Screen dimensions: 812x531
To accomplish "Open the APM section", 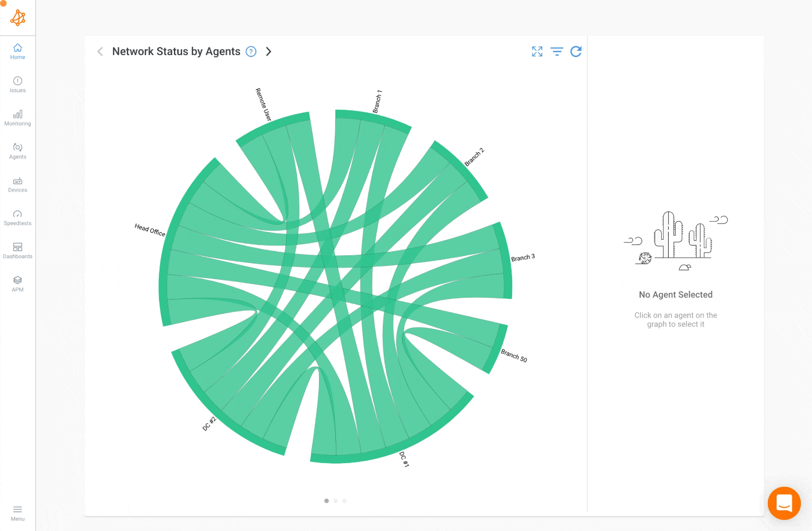I will 17,284.
